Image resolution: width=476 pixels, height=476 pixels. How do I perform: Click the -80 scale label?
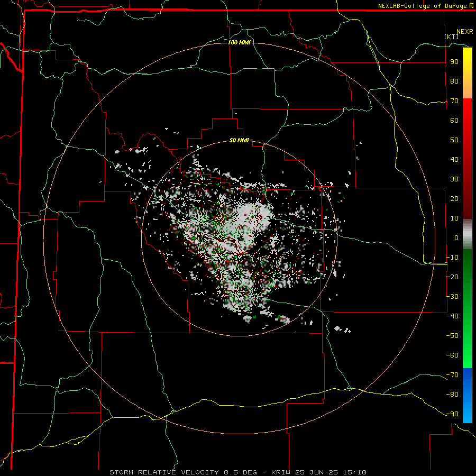(452, 395)
